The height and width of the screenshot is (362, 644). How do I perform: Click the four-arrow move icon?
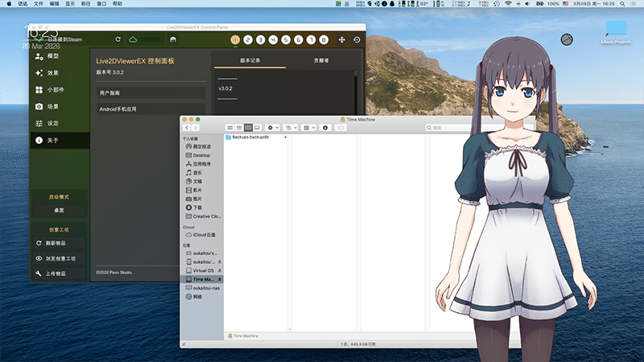coord(341,39)
